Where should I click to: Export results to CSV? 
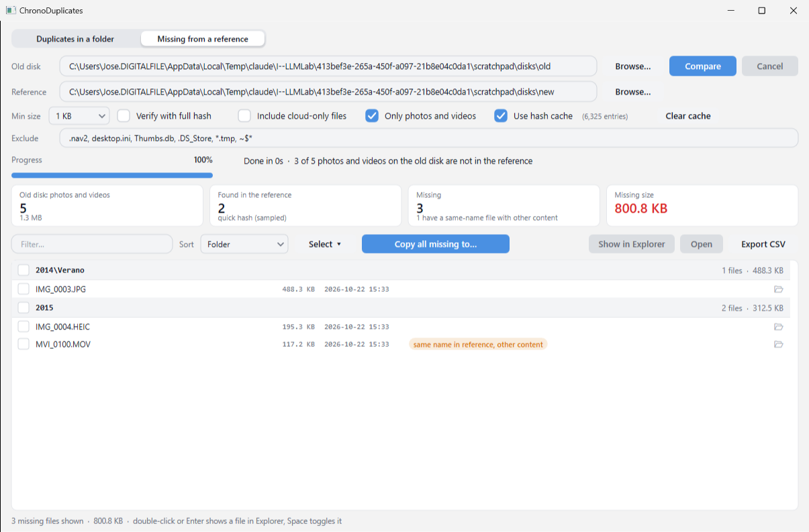pos(763,244)
